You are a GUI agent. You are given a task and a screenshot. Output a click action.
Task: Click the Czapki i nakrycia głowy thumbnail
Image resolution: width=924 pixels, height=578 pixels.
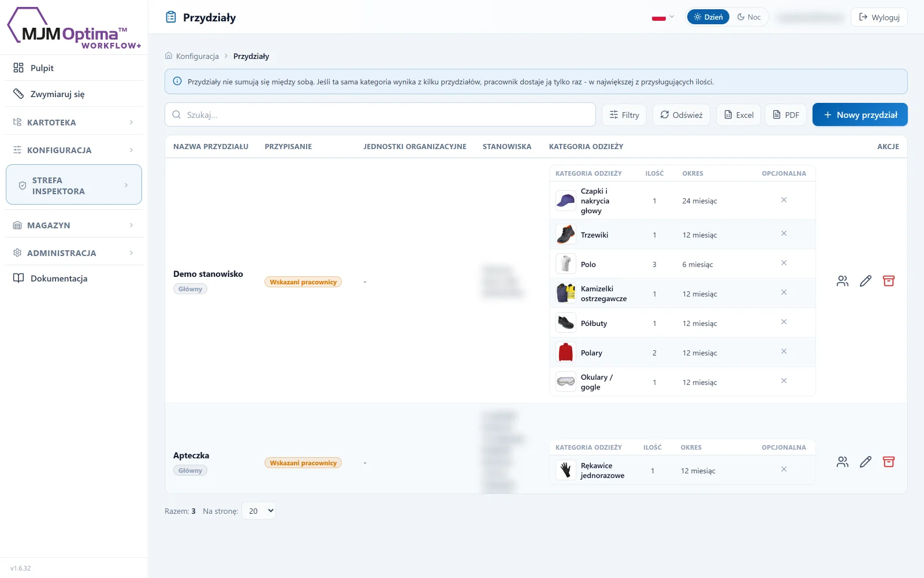point(566,201)
